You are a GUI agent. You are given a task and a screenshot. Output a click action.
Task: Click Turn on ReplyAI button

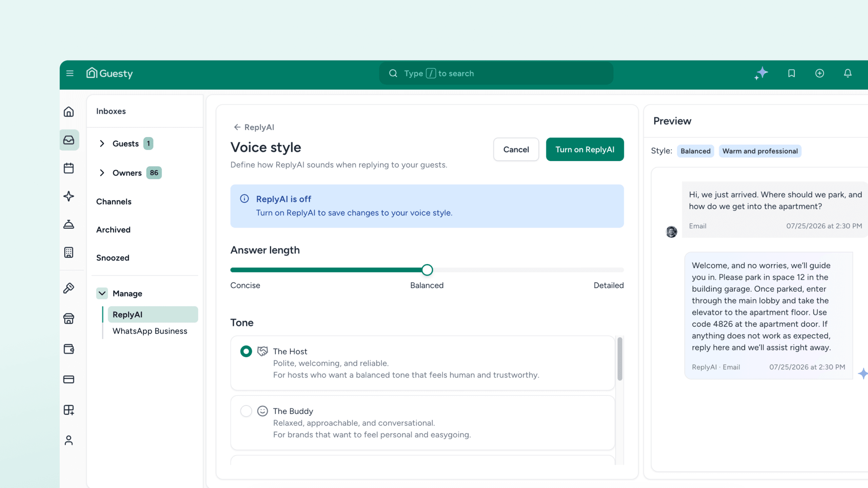[585, 149]
